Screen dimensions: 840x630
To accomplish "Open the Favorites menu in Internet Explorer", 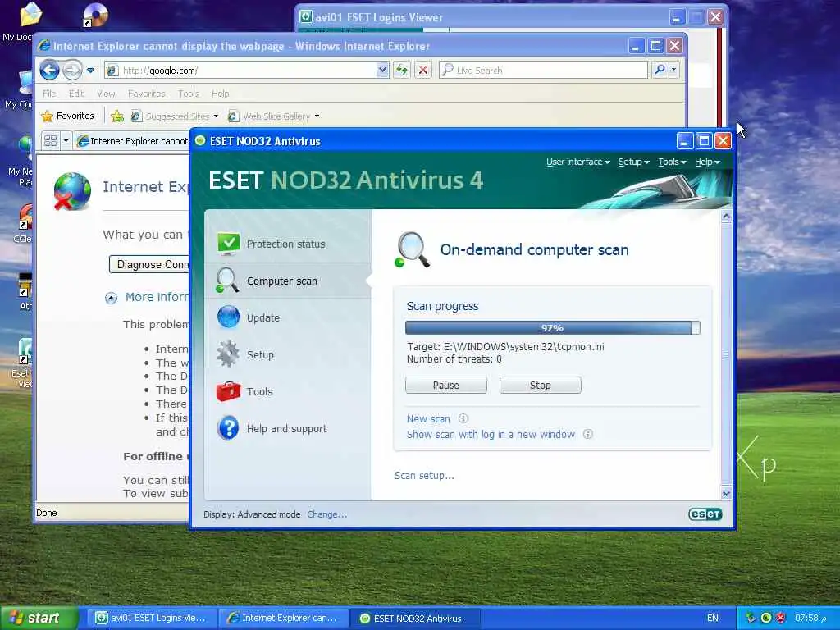I will (146, 94).
